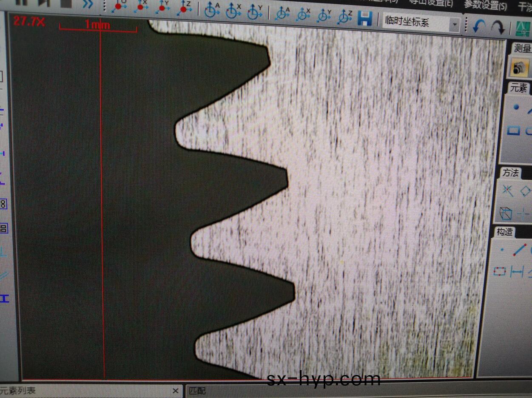Open the 临时坐标系 coordinate system dropdown

click(455, 25)
